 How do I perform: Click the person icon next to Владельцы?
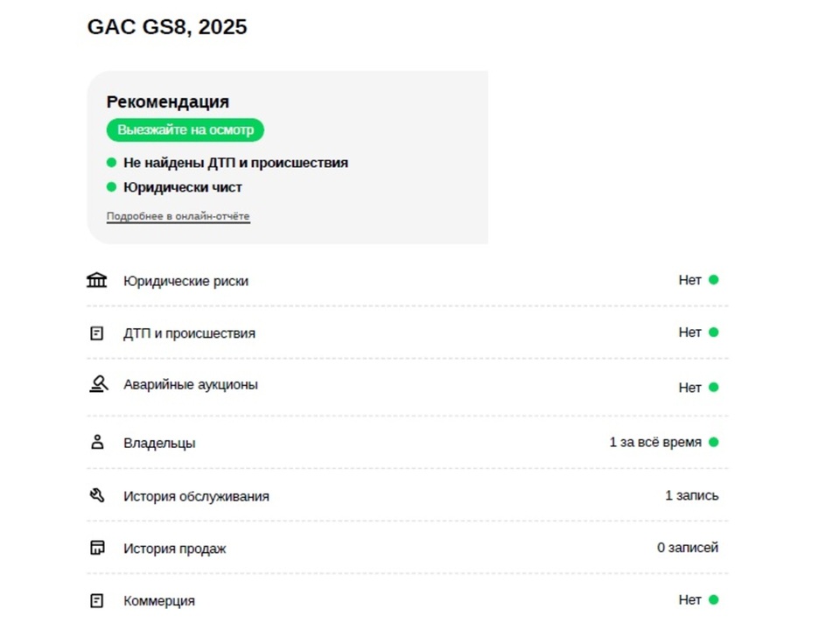(97, 442)
